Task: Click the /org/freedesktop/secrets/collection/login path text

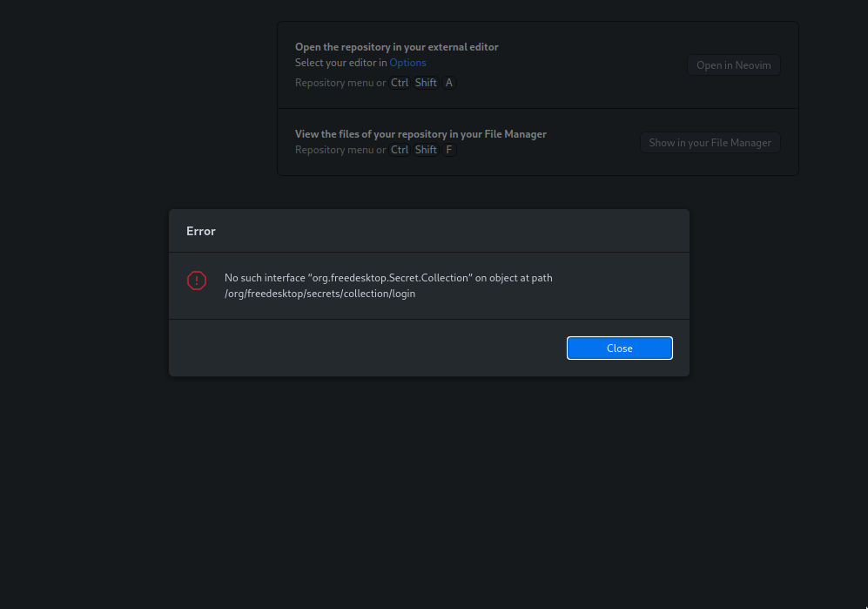Action: [x=320, y=294]
